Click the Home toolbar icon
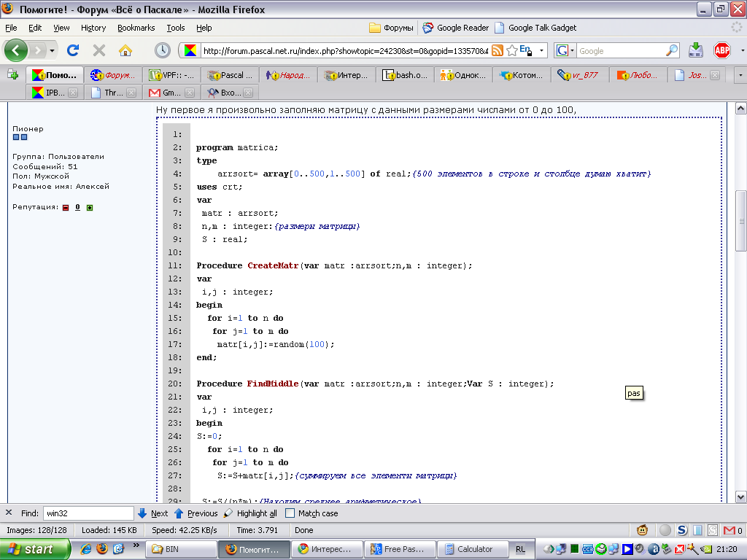 (125, 50)
